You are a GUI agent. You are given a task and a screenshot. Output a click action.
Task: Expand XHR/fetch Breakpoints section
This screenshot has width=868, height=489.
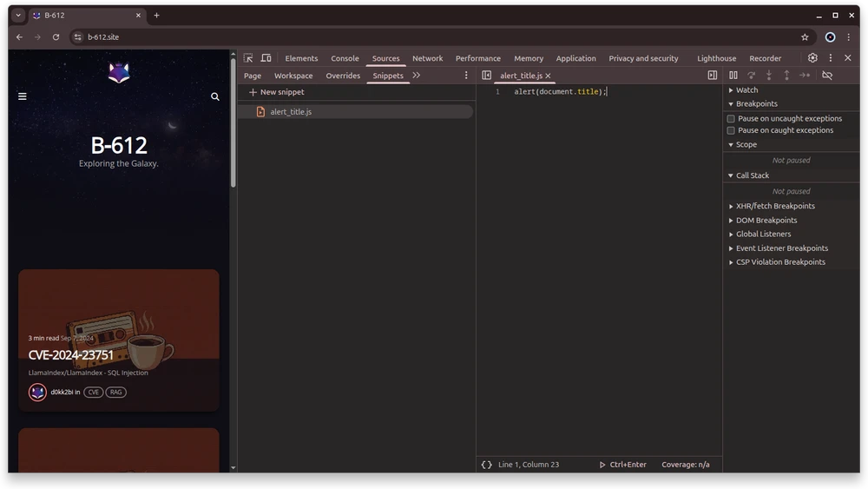774,207
